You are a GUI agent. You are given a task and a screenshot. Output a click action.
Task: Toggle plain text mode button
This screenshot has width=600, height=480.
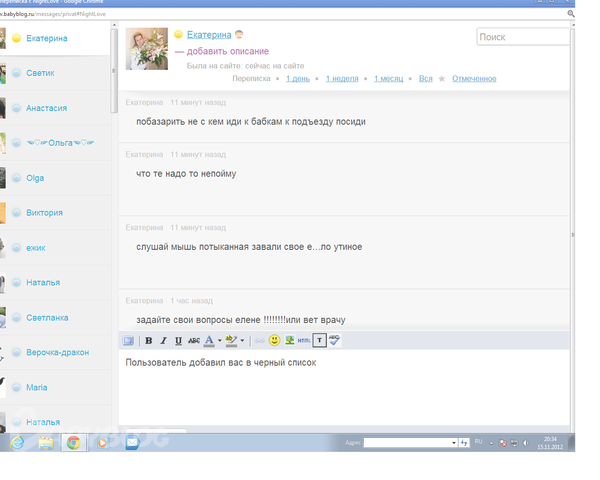319,340
